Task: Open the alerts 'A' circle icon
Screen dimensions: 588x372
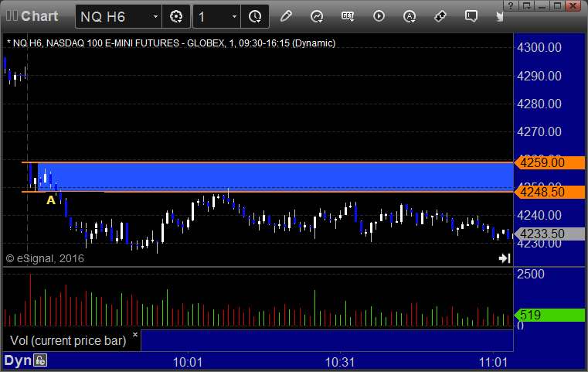Action: (x=410, y=16)
